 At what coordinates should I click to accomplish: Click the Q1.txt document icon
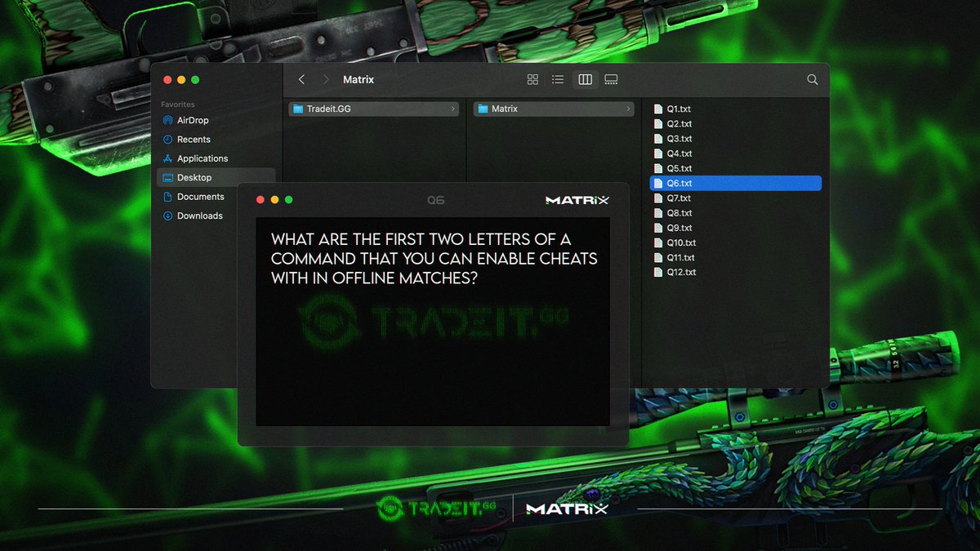click(x=658, y=109)
